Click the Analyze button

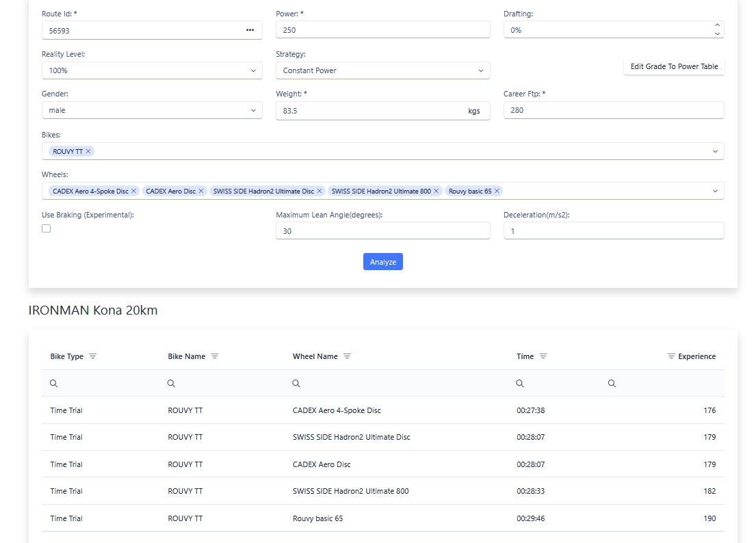tap(383, 262)
